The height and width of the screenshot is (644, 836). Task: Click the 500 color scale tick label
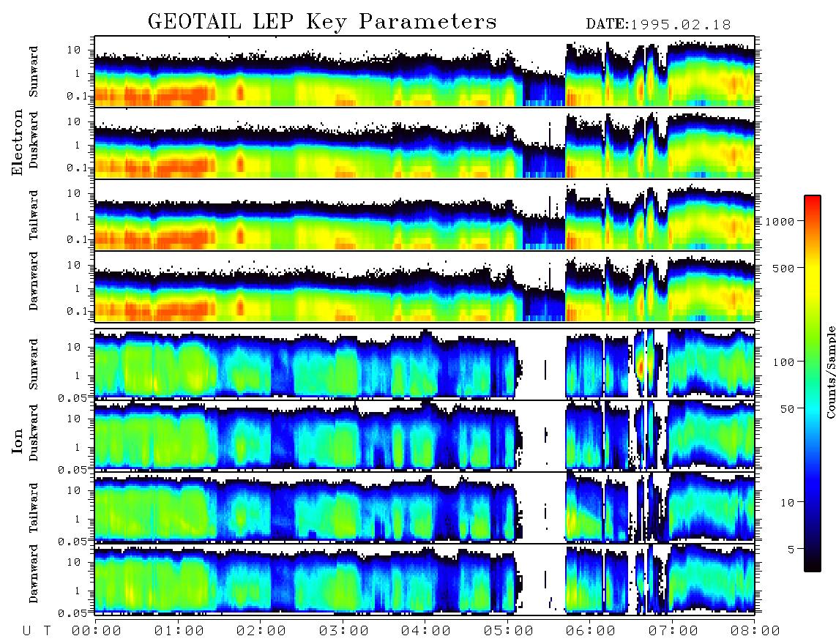(x=783, y=268)
